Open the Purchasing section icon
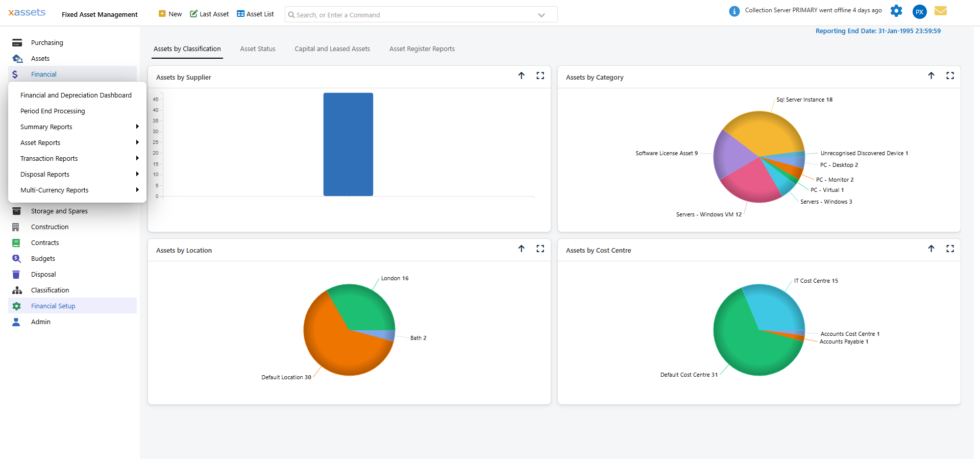 tap(17, 42)
